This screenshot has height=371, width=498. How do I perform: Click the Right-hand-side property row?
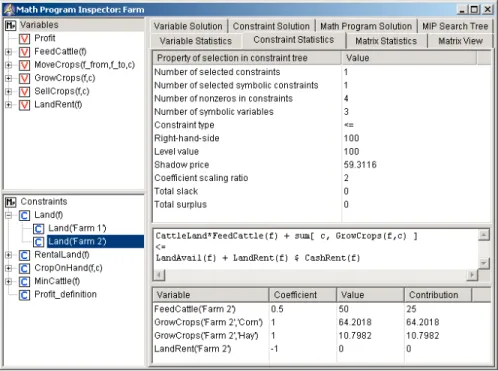(x=321, y=138)
